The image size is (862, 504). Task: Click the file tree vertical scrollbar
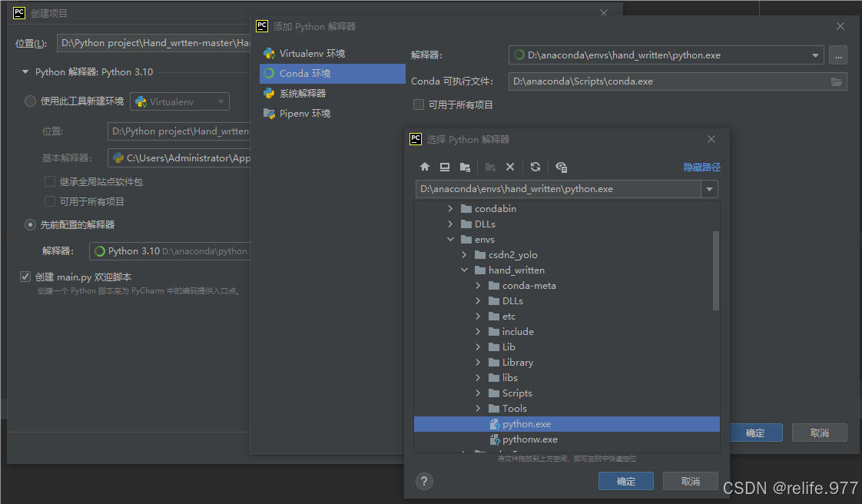(x=716, y=270)
